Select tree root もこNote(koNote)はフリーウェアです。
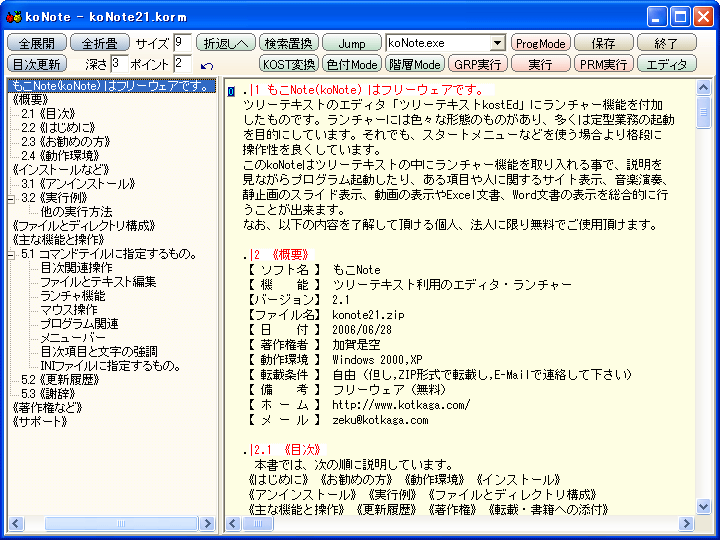 [x=112, y=85]
